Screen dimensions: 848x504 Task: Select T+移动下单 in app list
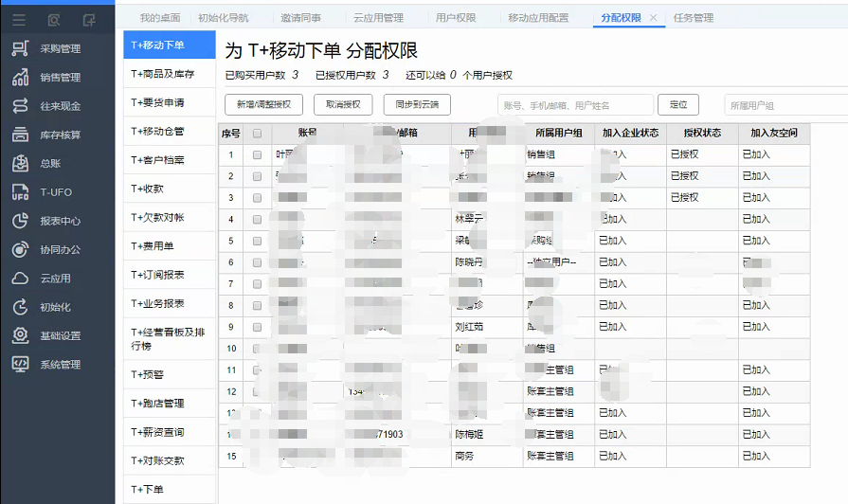click(170, 45)
